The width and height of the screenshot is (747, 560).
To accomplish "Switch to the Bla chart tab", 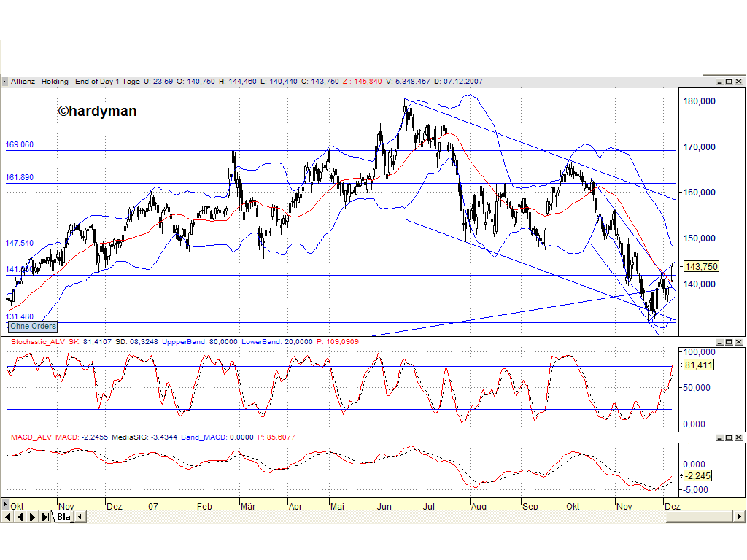I will (62, 517).
